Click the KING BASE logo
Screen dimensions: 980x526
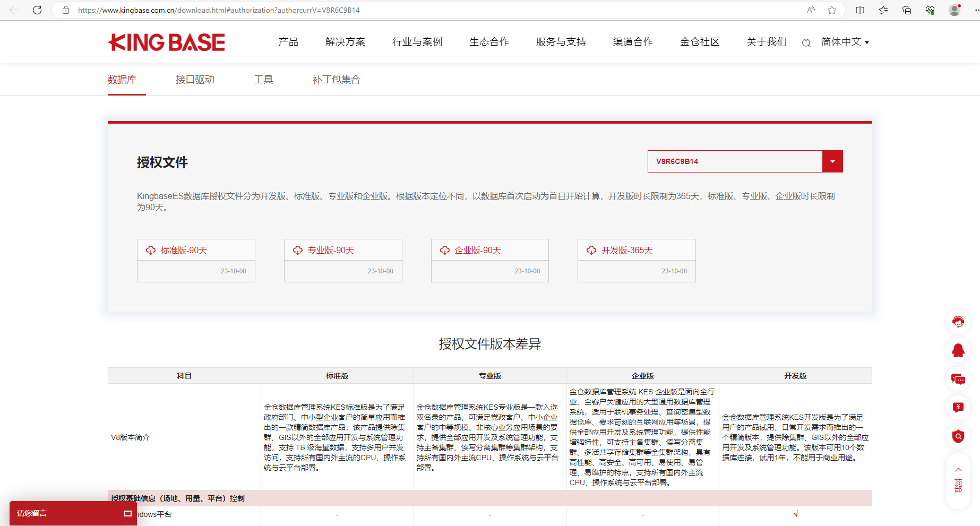pyautogui.click(x=166, y=42)
